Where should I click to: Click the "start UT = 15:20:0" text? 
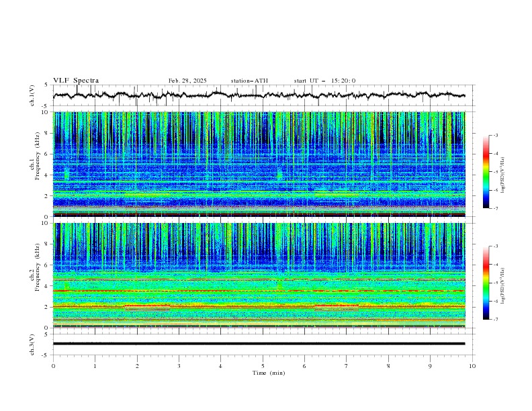point(324,81)
